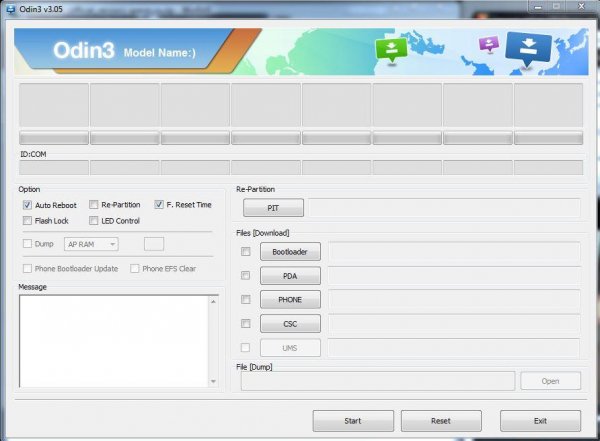Enable the Flash Lock checkbox
This screenshot has width=600, height=441.
27,220
